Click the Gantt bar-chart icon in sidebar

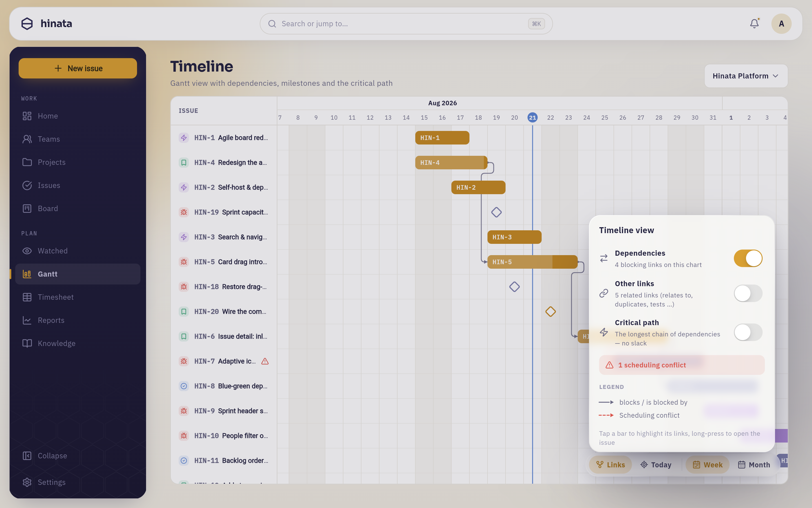click(x=27, y=274)
